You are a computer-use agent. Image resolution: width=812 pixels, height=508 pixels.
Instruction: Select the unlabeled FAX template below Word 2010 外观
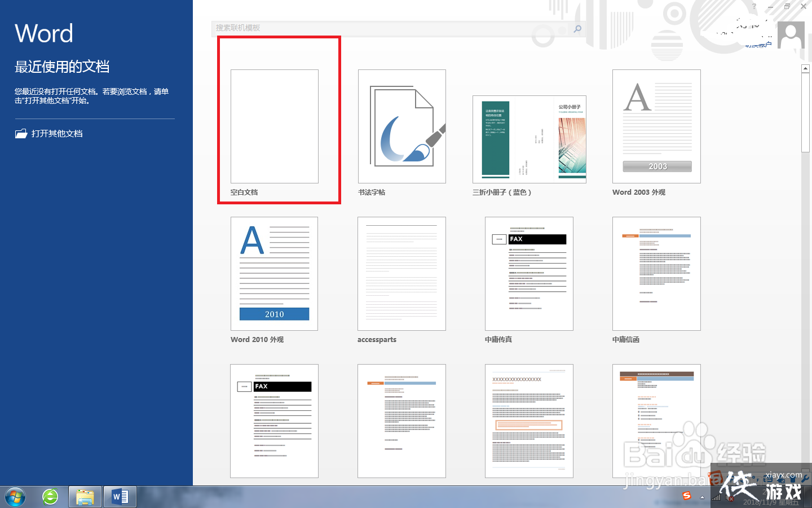click(274, 421)
